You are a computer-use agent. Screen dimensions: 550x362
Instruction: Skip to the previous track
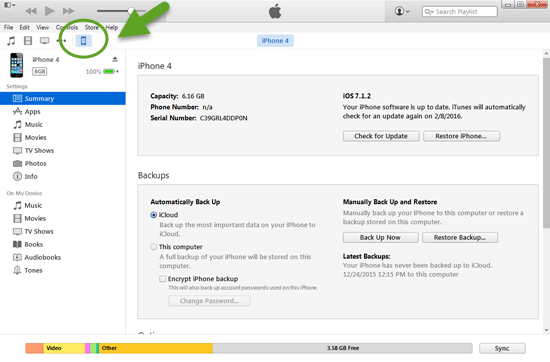tap(31, 11)
